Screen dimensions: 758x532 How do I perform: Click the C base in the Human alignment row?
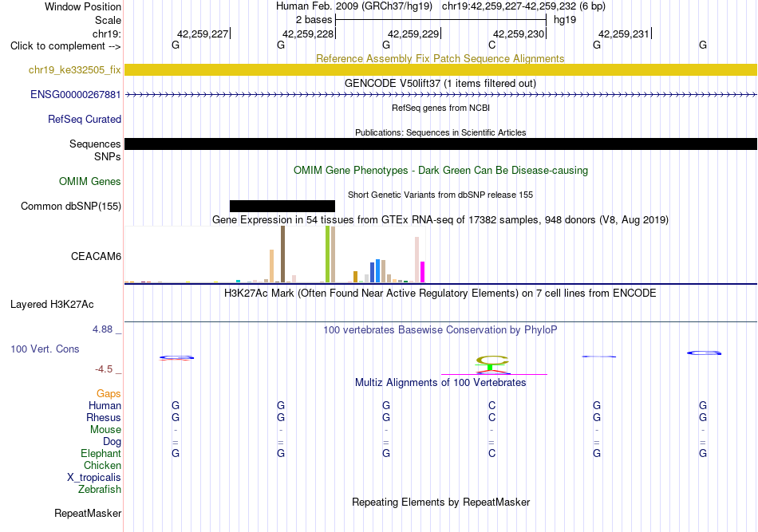click(492, 406)
